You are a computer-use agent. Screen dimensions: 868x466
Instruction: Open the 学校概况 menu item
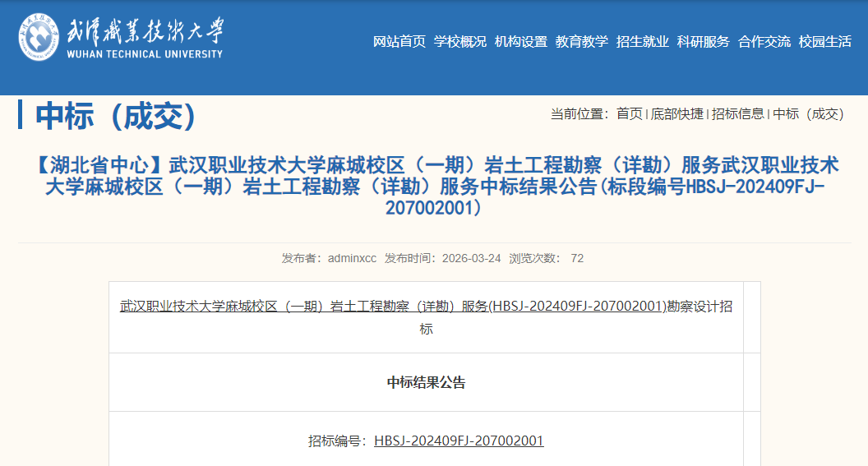pos(460,42)
